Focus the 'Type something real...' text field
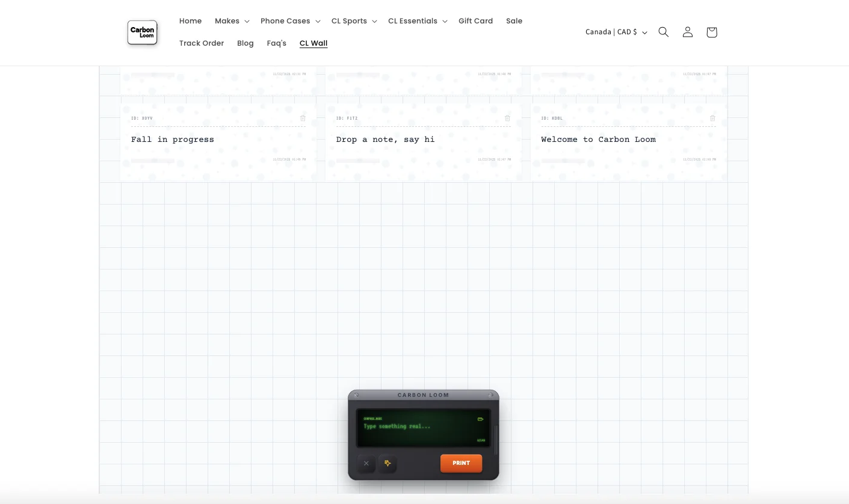Screen dimensions: 849x504 click(x=424, y=428)
